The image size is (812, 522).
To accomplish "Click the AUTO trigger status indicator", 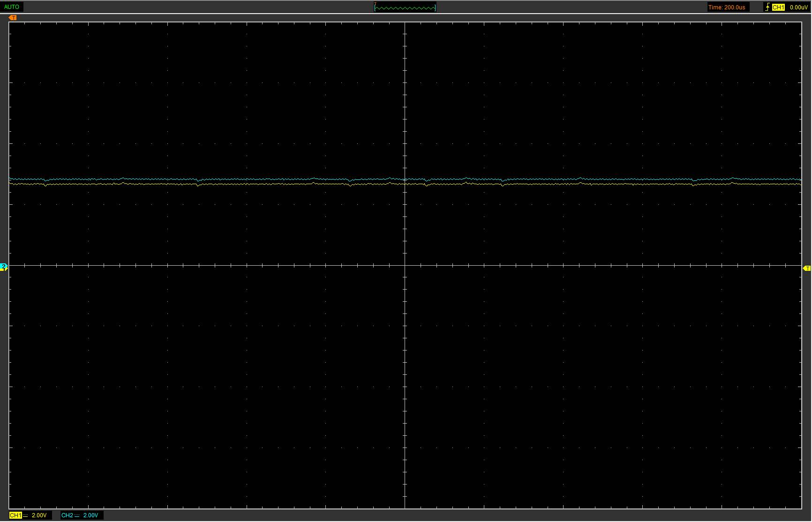I will click(12, 7).
